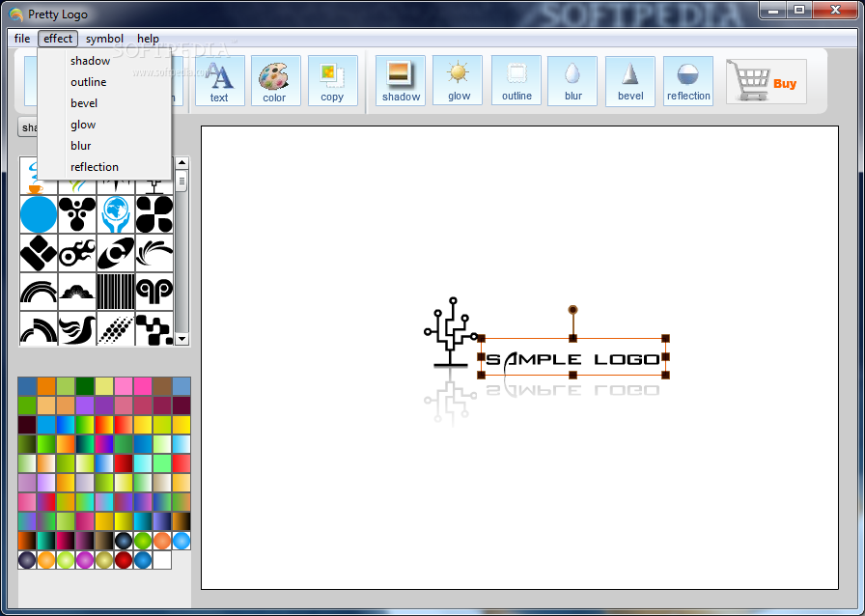865x616 pixels.
Task: Choose the concentric rainbow arcs symbol
Action: [39, 292]
